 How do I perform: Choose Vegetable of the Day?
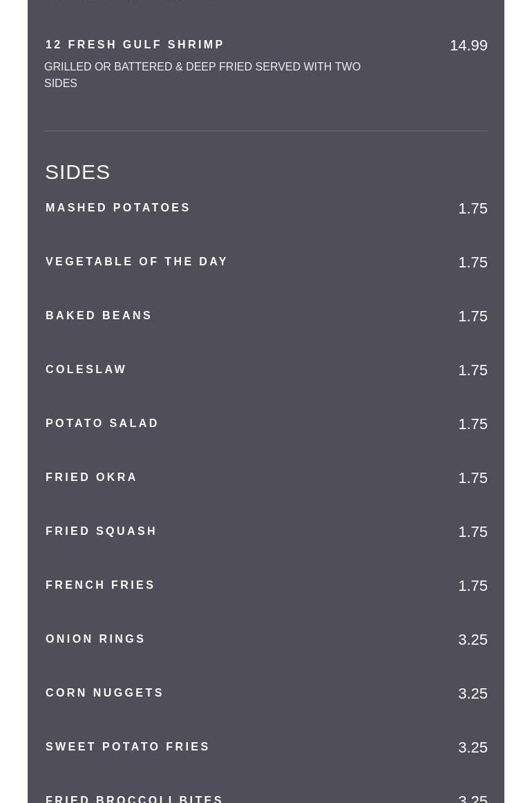pyautogui.click(x=136, y=262)
